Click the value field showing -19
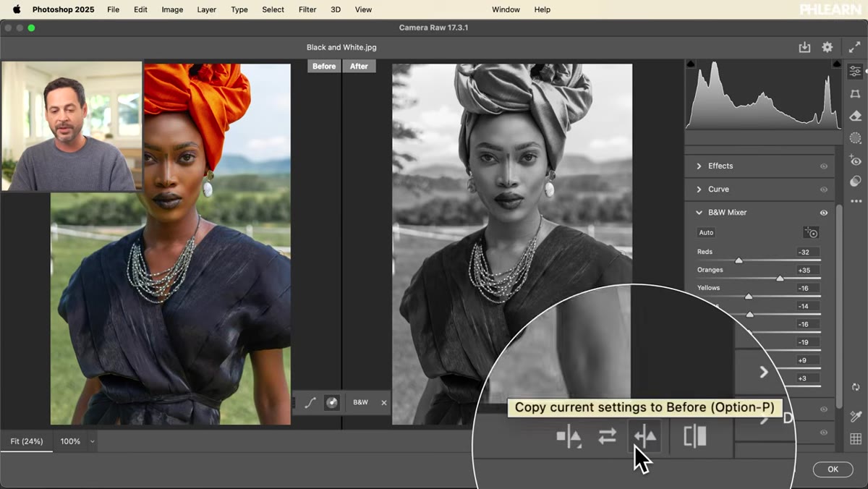The height and width of the screenshot is (489, 868). click(807, 343)
